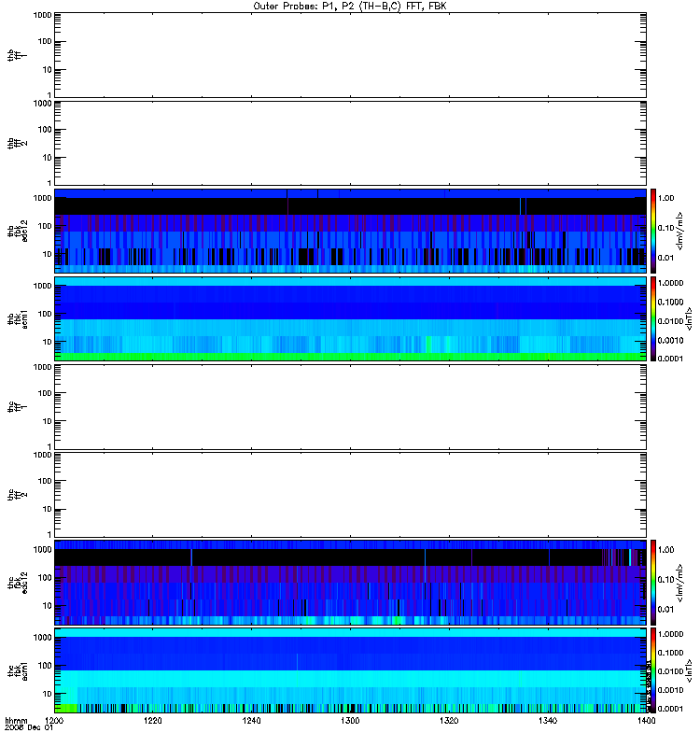Viewport: 700px width, 747px height.
Task: Click the 1220 time axis label
Action: tap(153, 721)
